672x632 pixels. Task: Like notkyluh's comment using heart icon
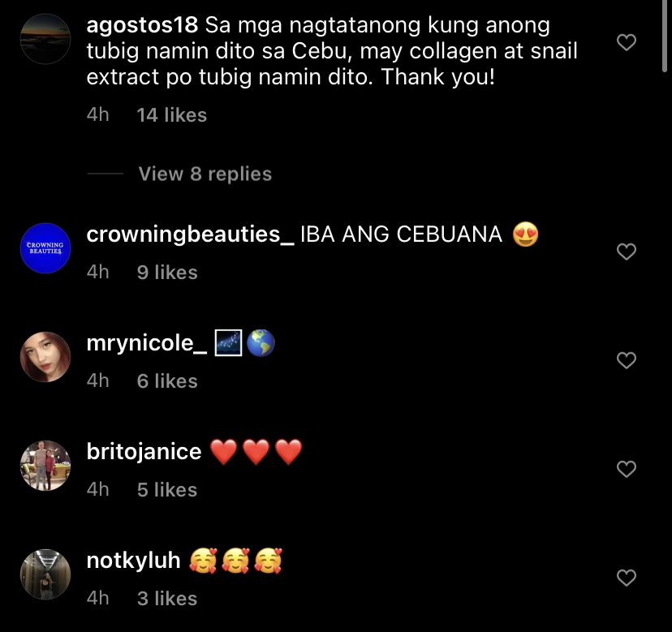tap(626, 578)
